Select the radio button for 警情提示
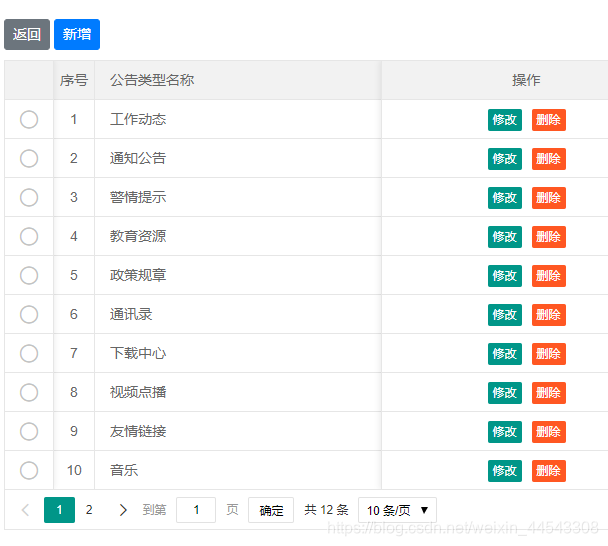608x546 pixels. [29, 197]
